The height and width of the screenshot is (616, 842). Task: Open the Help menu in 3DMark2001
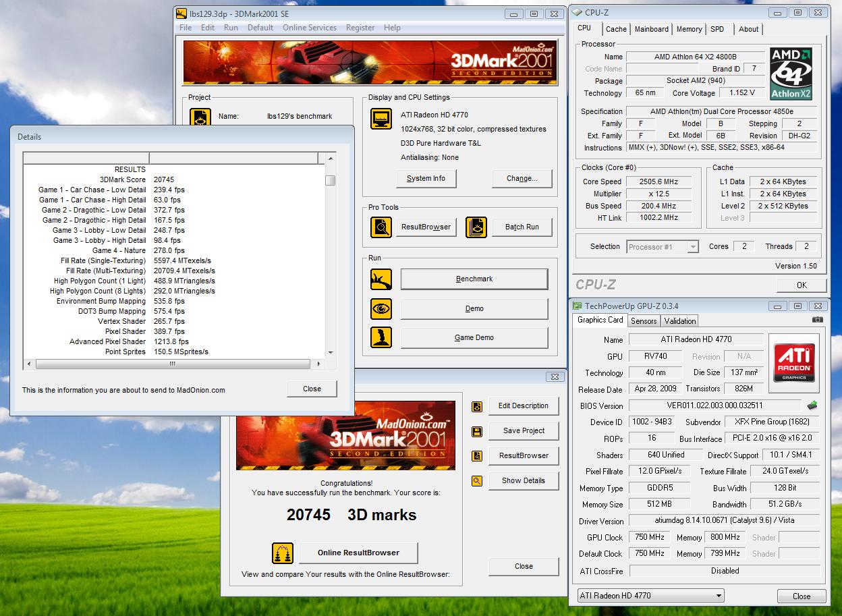[x=392, y=28]
